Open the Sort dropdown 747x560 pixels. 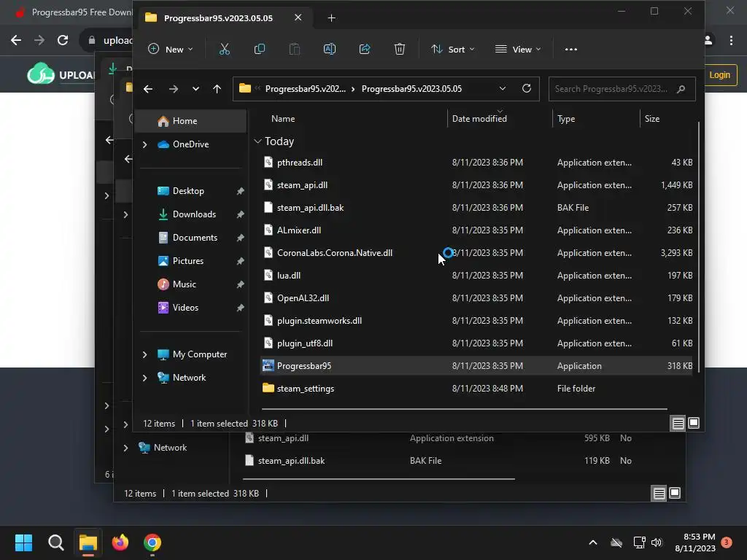click(x=452, y=49)
